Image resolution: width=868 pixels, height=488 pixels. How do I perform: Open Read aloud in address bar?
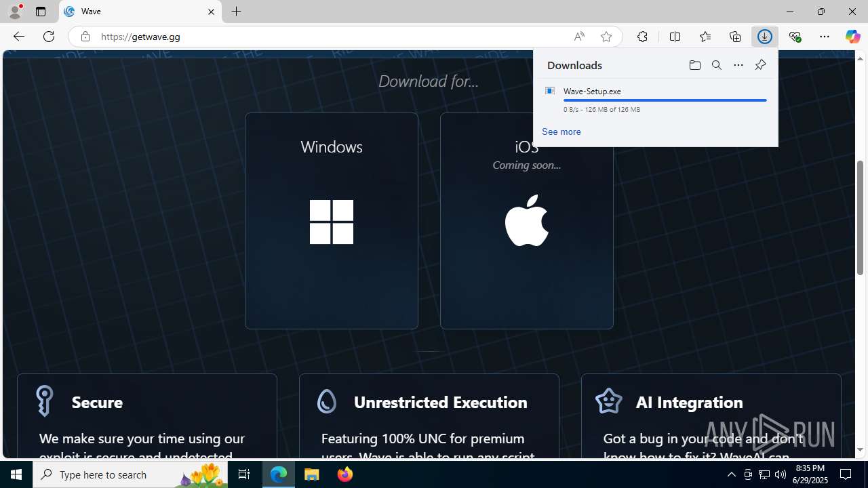pyautogui.click(x=579, y=37)
